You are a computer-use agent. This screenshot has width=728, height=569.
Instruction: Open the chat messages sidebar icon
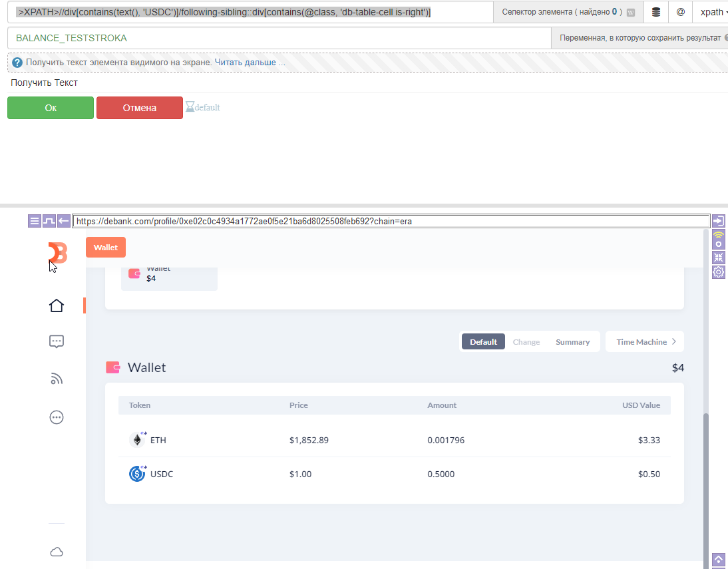pos(57,342)
